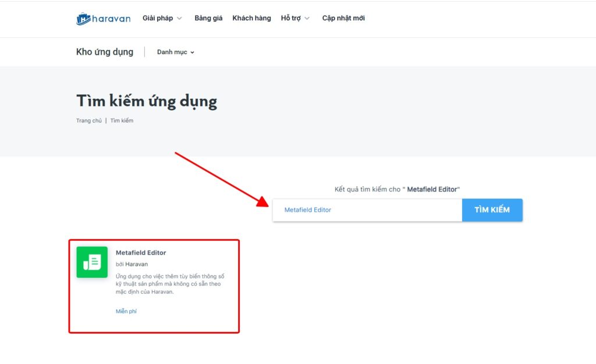Screen dimensions: 596x364
Task: Expand the Giải pháp menu
Action: coord(158,18)
